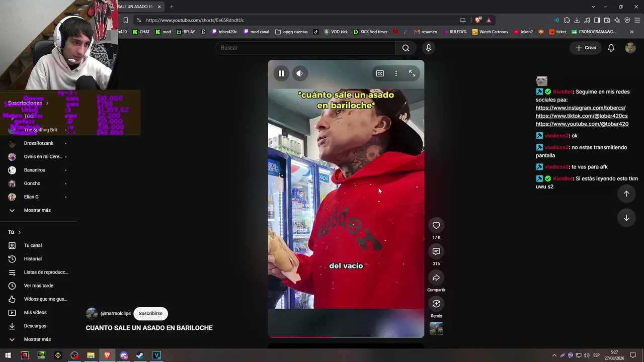Image resolution: width=644 pixels, height=362 pixels.
Task: Go to next Short with down arrow
Action: pyautogui.click(x=626, y=218)
